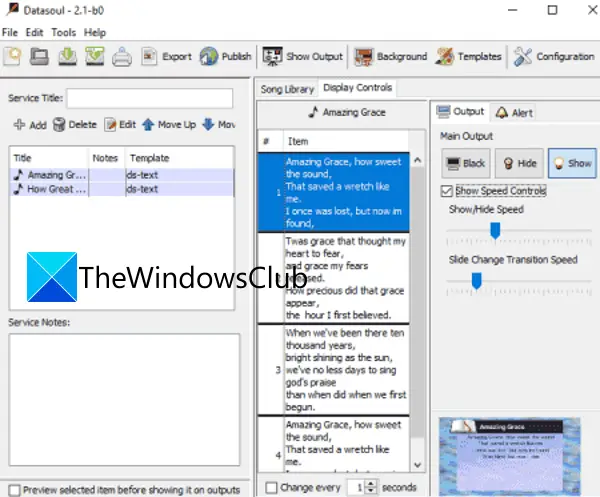Open the Show Output window
Image resolution: width=600 pixels, height=497 pixels.
(302, 57)
